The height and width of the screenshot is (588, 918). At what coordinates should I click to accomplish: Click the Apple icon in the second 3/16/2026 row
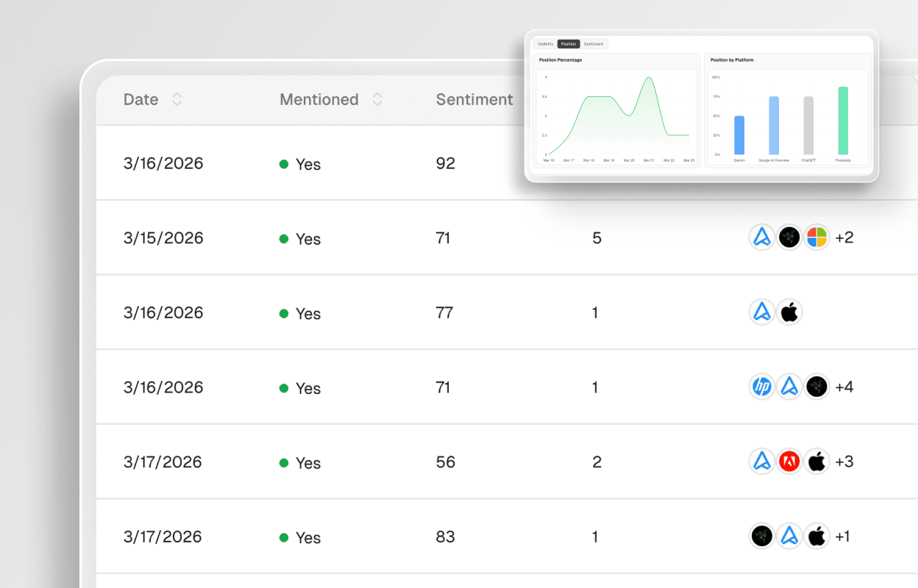click(x=789, y=312)
